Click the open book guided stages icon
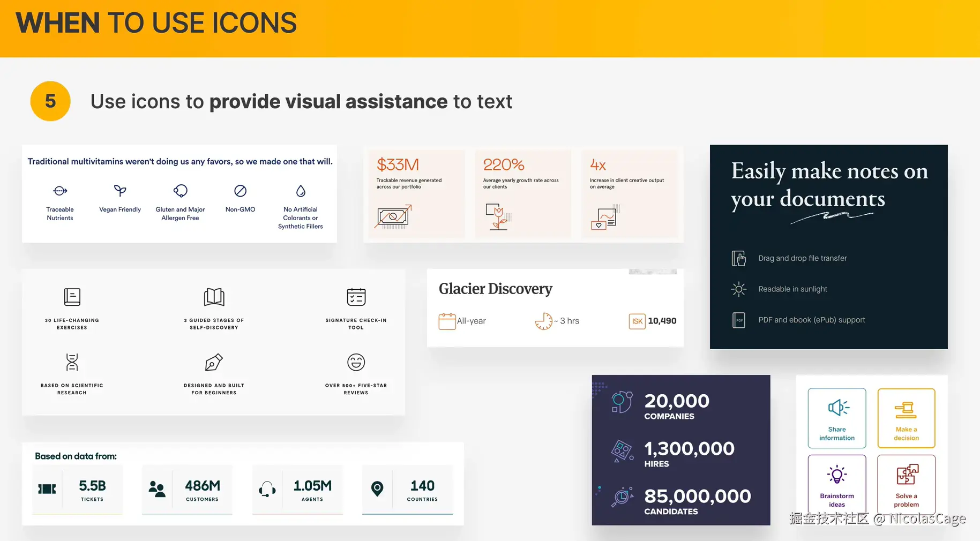The width and height of the screenshot is (980, 541). pyautogui.click(x=214, y=297)
